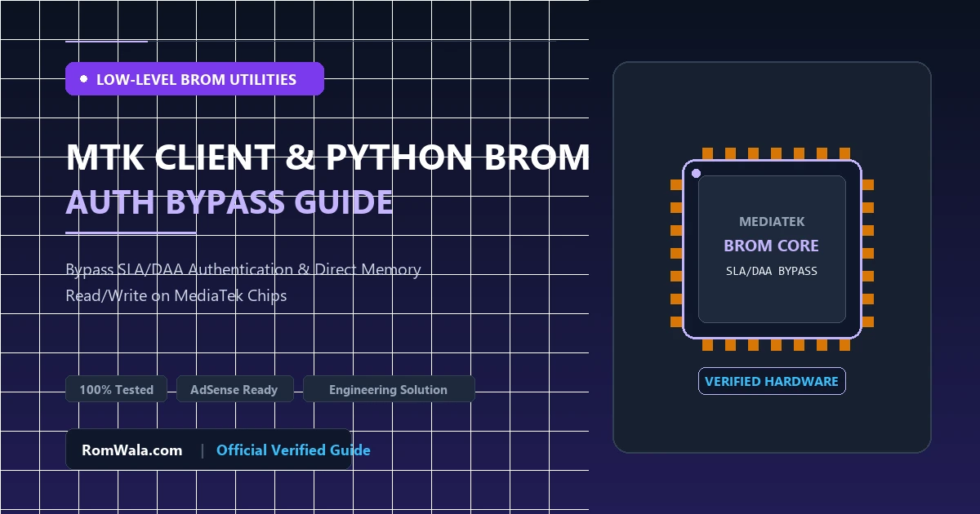Click the AdSense Ready tag

pos(234,389)
